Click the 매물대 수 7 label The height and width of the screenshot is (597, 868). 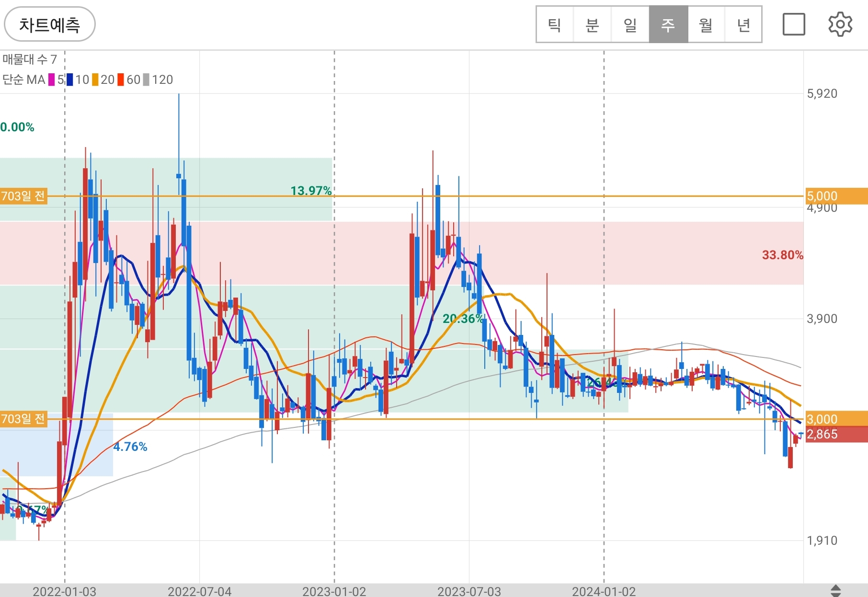coord(30,59)
